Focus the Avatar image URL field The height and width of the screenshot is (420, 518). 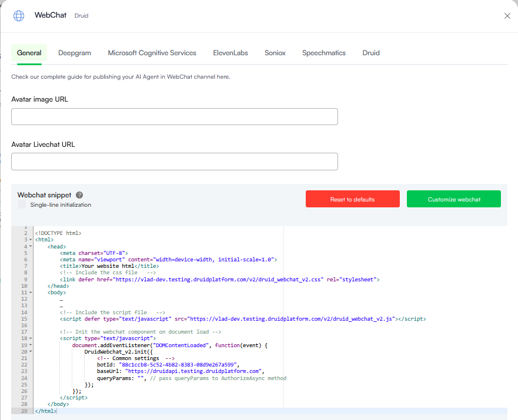coord(175,117)
